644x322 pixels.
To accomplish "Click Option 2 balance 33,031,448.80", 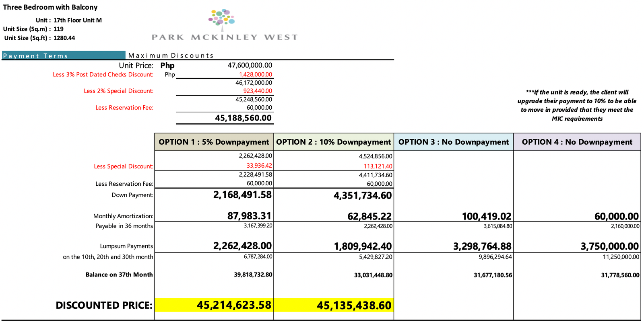I will [373, 275].
